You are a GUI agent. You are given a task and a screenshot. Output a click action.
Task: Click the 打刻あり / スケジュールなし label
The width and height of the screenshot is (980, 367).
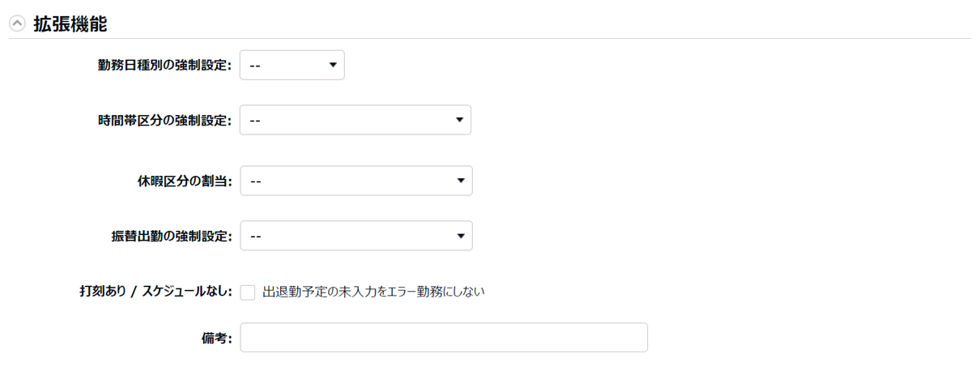pos(152,291)
